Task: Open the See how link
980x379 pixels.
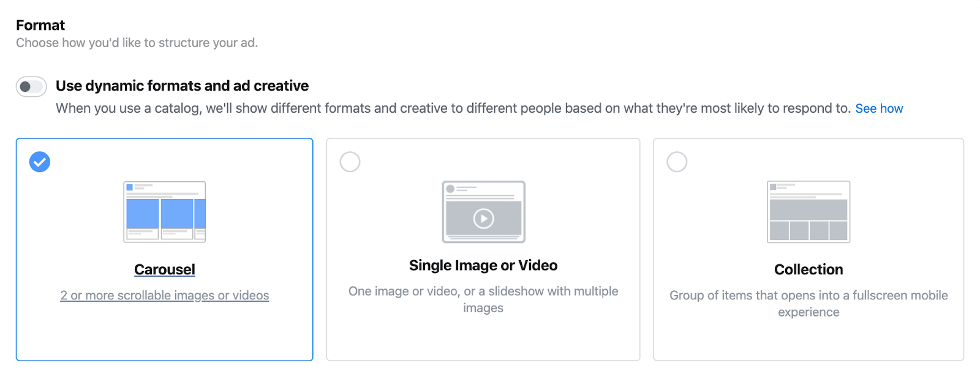Action: [879, 108]
